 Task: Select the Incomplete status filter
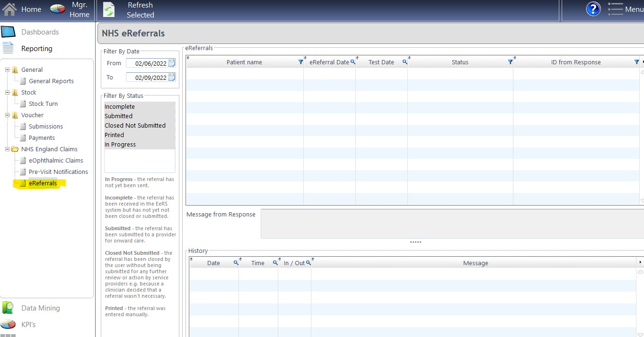pos(140,107)
